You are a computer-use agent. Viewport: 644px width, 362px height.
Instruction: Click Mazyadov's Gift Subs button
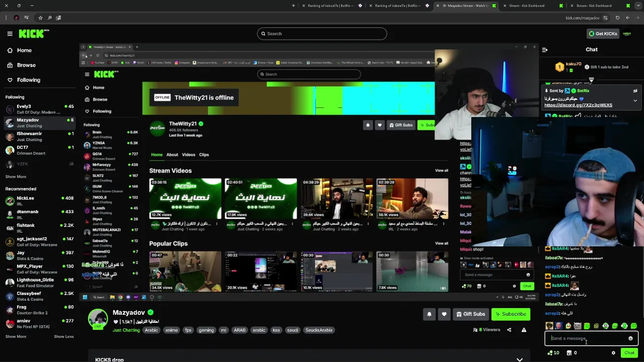coord(470,314)
